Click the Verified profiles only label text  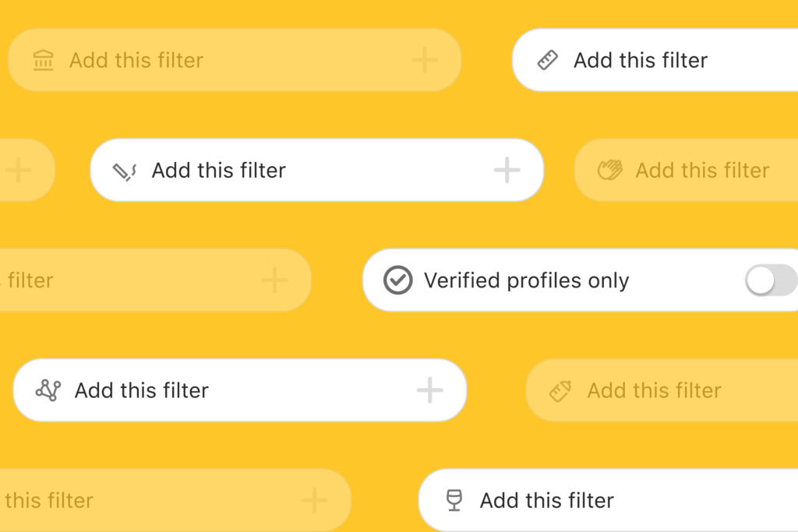click(x=526, y=280)
